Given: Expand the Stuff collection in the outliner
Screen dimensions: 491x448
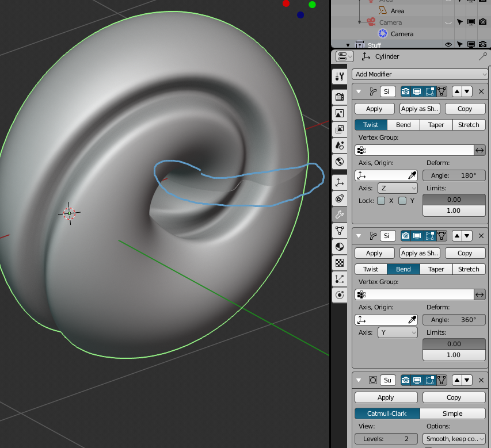Looking at the screenshot, I should point(348,45).
